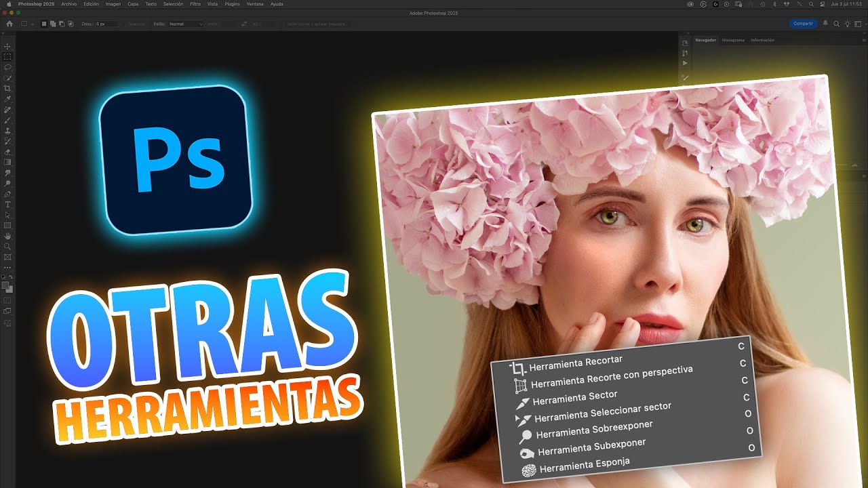Select the Spot Healing Brush tool

click(x=8, y=110)
